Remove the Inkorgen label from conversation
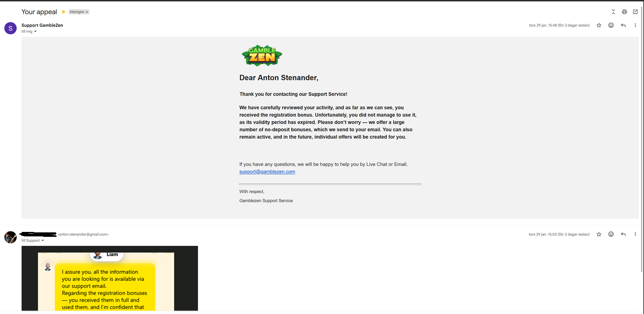The image size is (644, 314). pos(87,12)
